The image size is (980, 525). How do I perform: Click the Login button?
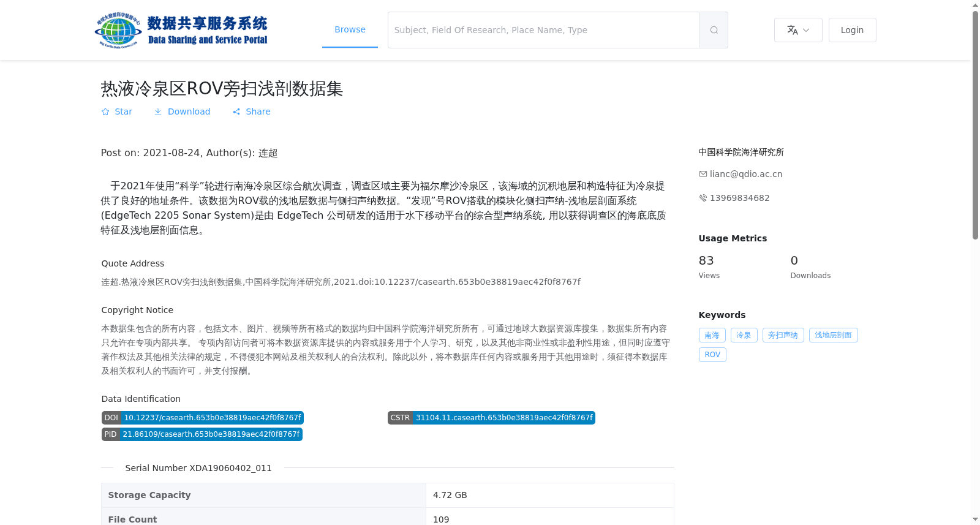[852, 30]
